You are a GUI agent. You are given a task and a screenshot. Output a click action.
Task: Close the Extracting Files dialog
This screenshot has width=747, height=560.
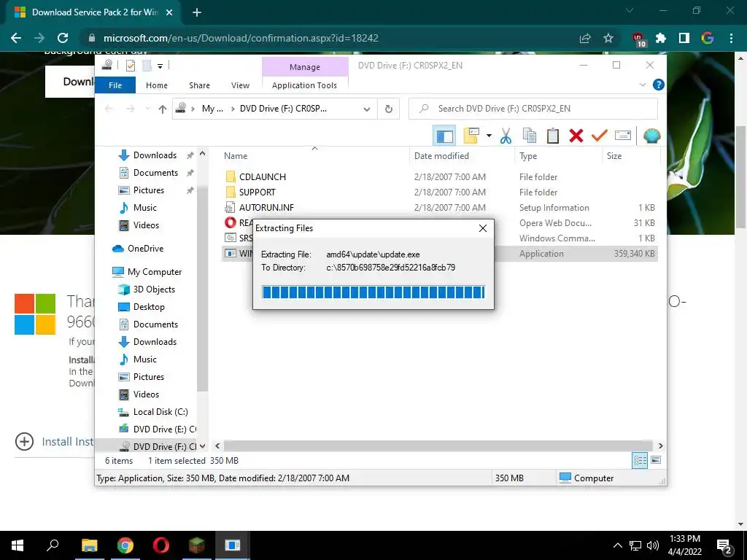point(483,228)
